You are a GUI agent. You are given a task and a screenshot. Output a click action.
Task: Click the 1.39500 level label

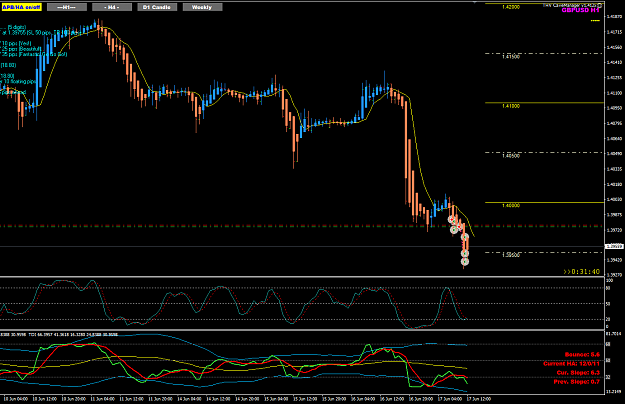511,255
